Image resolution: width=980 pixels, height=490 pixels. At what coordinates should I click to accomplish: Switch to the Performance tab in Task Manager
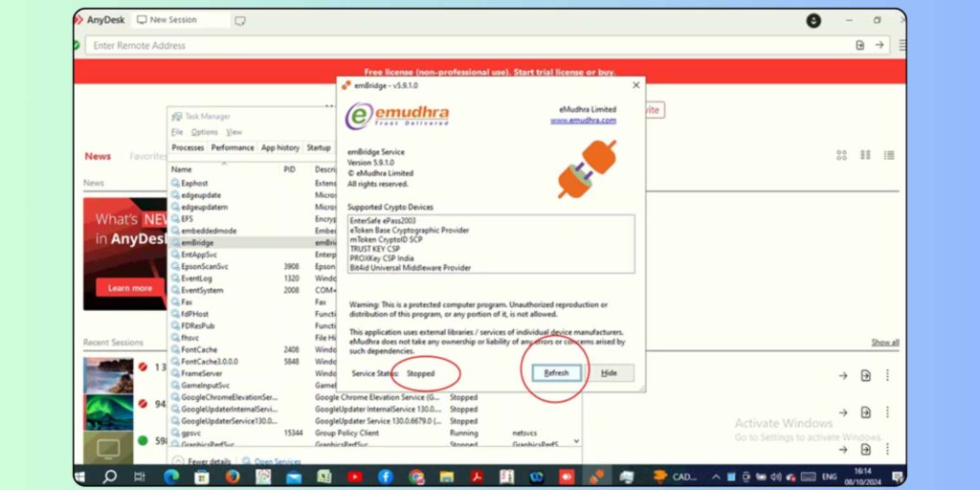[233, 147]
